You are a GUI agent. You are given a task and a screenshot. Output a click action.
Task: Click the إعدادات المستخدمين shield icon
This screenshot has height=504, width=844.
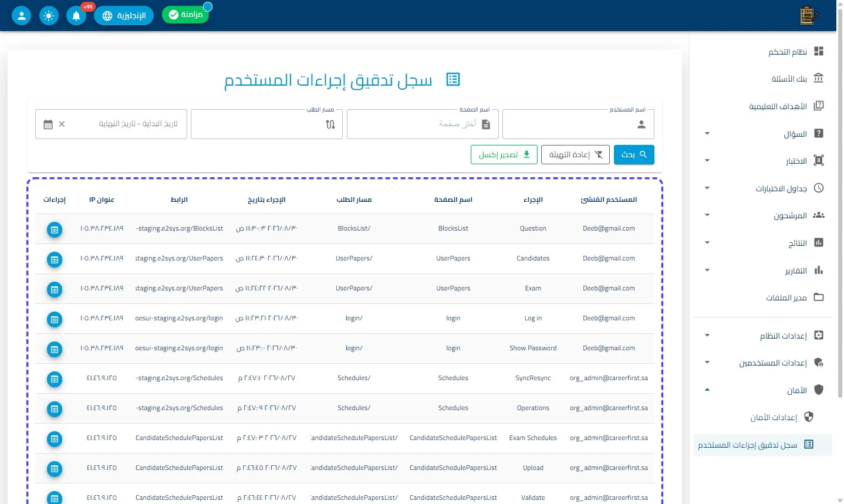819,363
